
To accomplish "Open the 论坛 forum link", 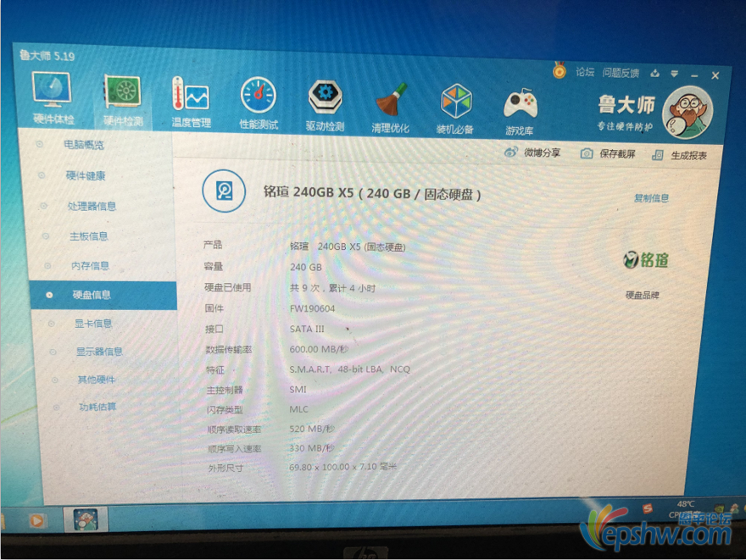I will (x=585, y=72).
